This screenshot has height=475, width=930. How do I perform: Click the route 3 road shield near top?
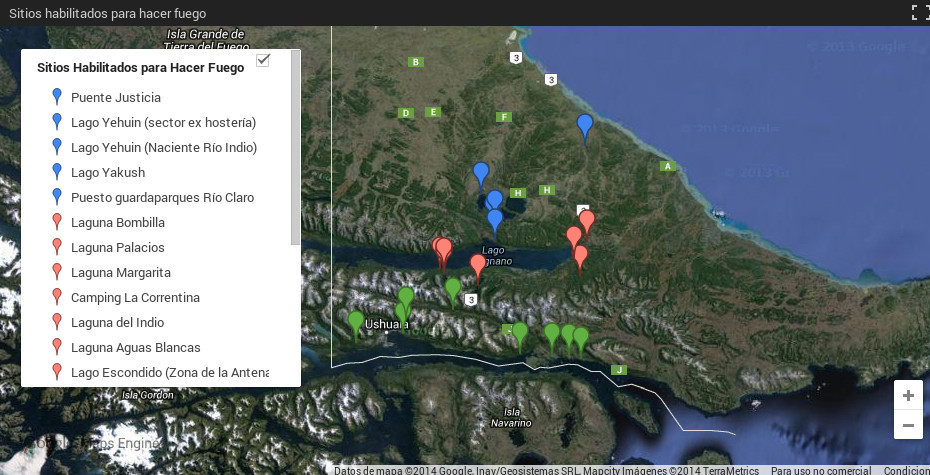516,58
